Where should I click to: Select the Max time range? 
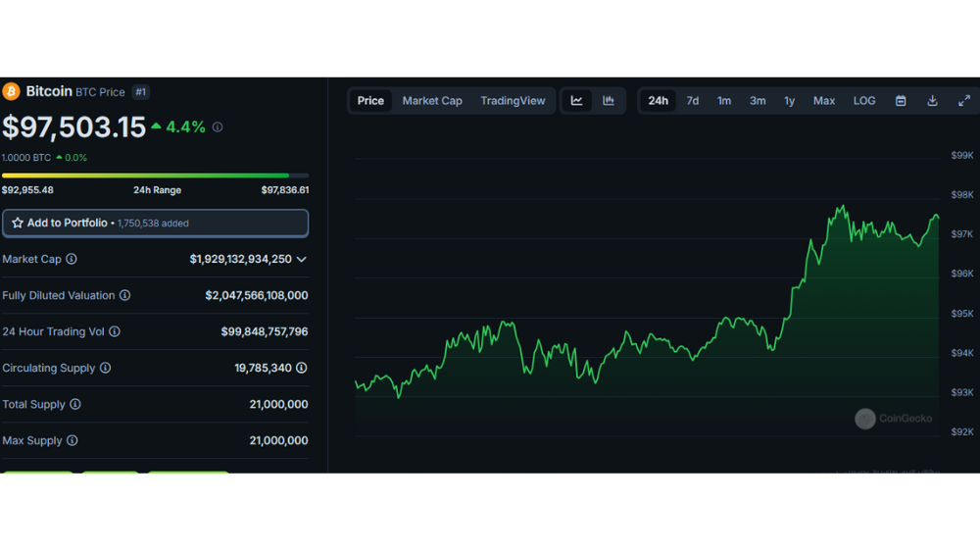(824, 101)
